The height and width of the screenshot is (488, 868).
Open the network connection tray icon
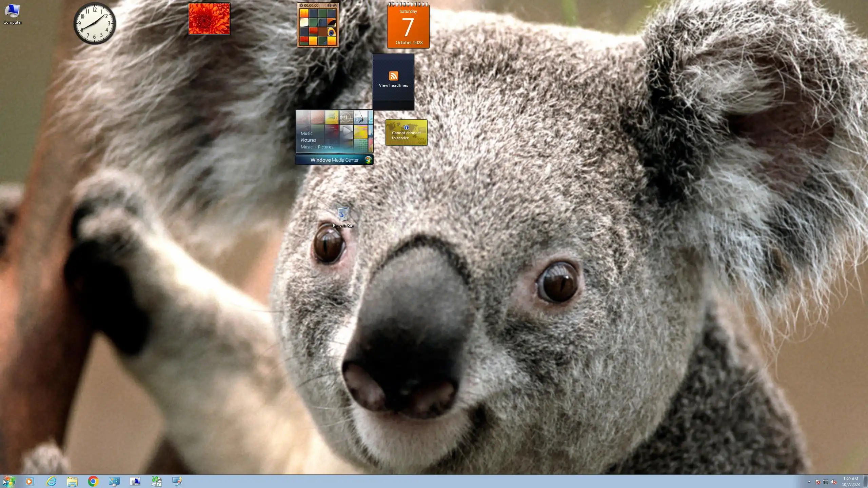click(826, 482)
